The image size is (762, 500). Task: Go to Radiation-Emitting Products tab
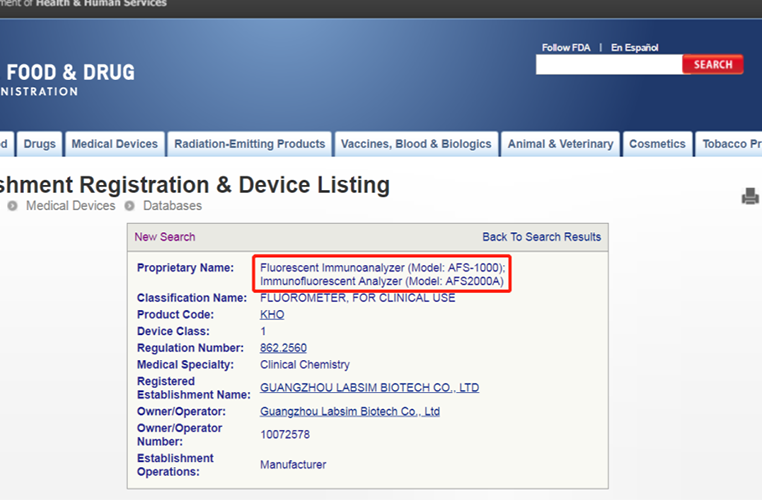[249, 144]
